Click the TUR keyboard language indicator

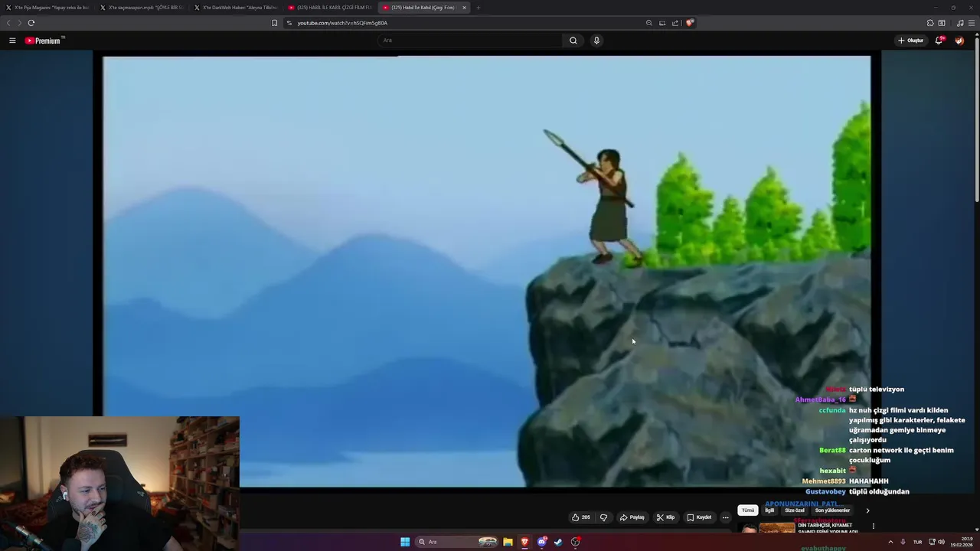coord(917,542)
